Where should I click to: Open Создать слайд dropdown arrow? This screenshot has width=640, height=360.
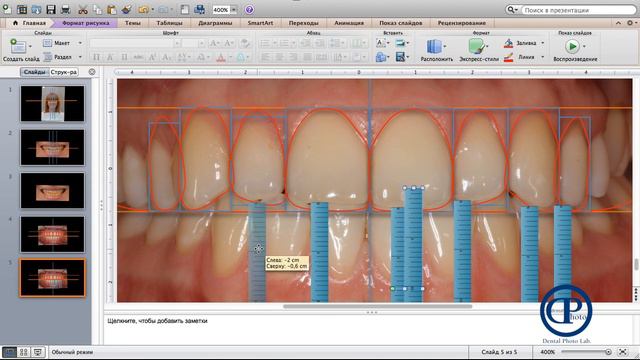(x=30, y=46)
